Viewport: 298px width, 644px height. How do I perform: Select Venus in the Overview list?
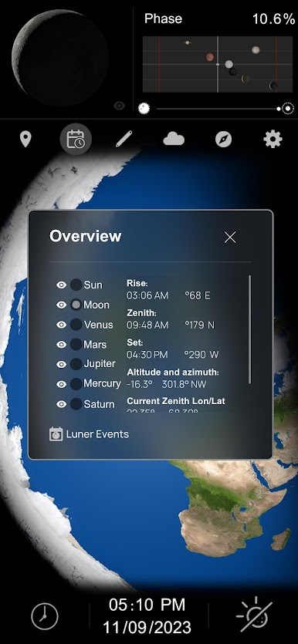[x=92, y=325]
